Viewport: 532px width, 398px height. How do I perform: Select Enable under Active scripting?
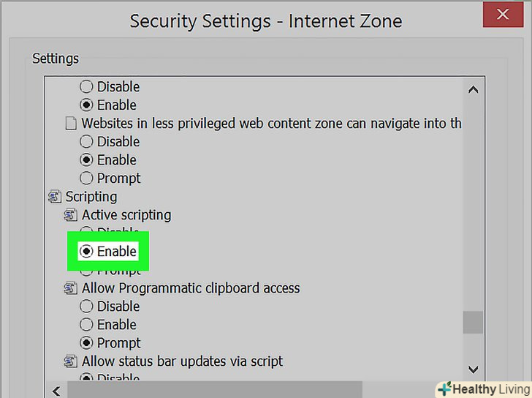(86, 252)
